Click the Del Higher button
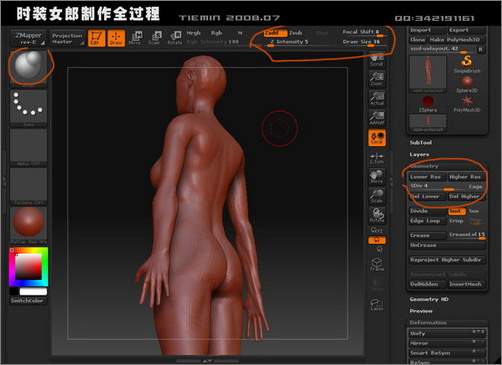502x365 pixels. tap(466, 197)
